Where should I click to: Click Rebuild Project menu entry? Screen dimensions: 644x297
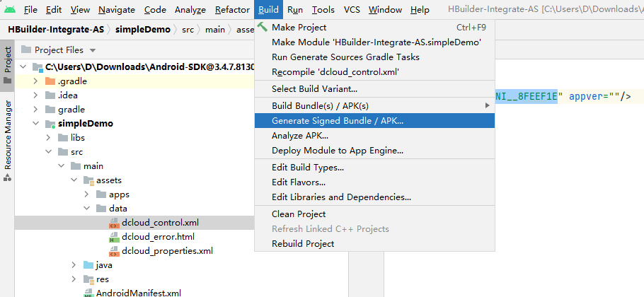[303, 244]
